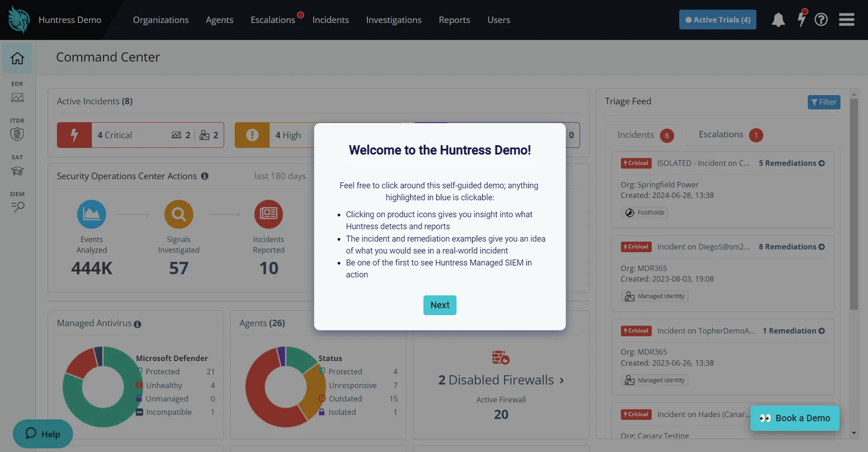Click the Active Firewall count 20
Viewport: 868px width, 452px height.
501,414
